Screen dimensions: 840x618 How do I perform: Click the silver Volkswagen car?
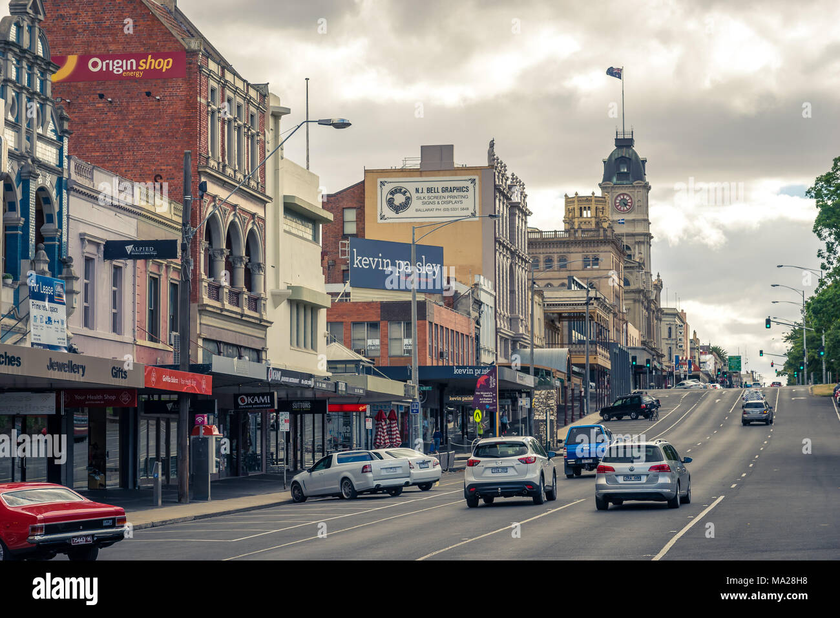[642, 474]
